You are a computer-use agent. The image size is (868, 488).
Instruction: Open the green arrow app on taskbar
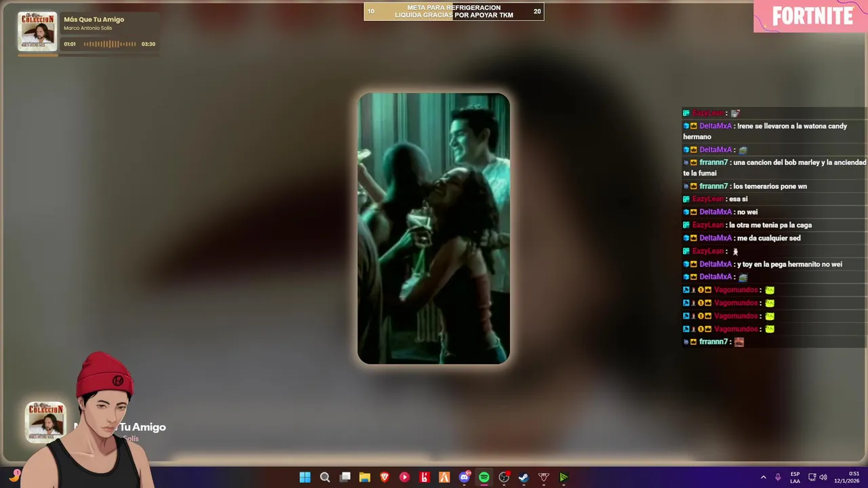point(564,477)
